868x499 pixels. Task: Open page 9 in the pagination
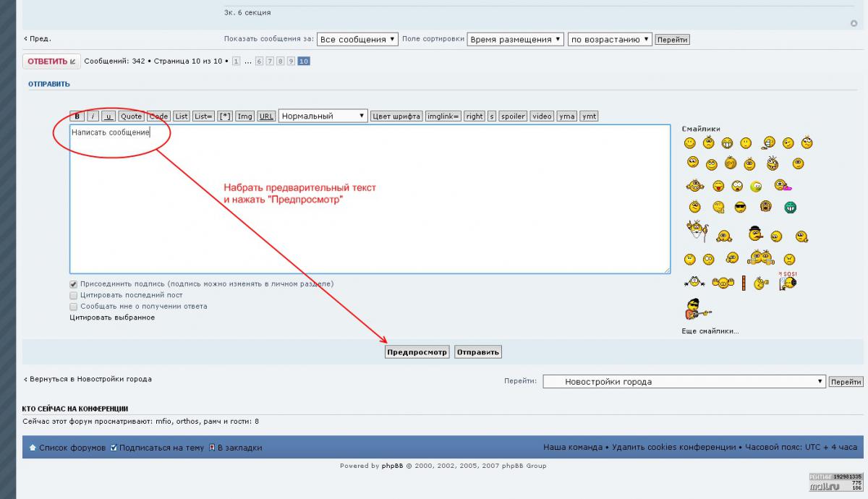click(x=291, y=61)
